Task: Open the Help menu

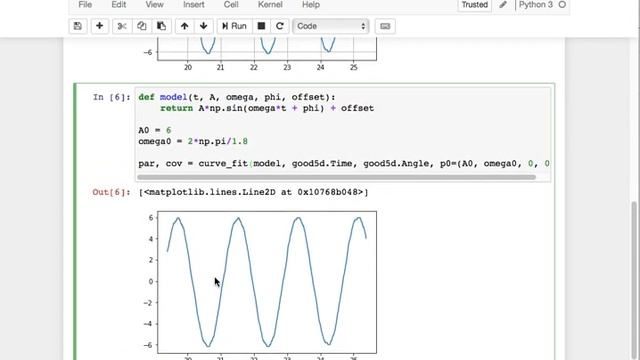Action: click(311, 5)
